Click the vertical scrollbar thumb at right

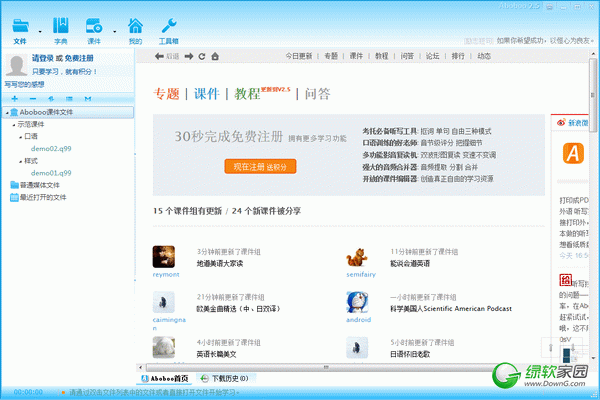pos(593,95)
